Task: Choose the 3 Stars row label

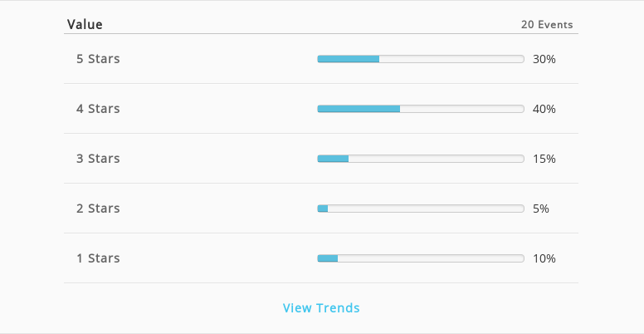Action: pyautogui.click(x=98, y=159)
